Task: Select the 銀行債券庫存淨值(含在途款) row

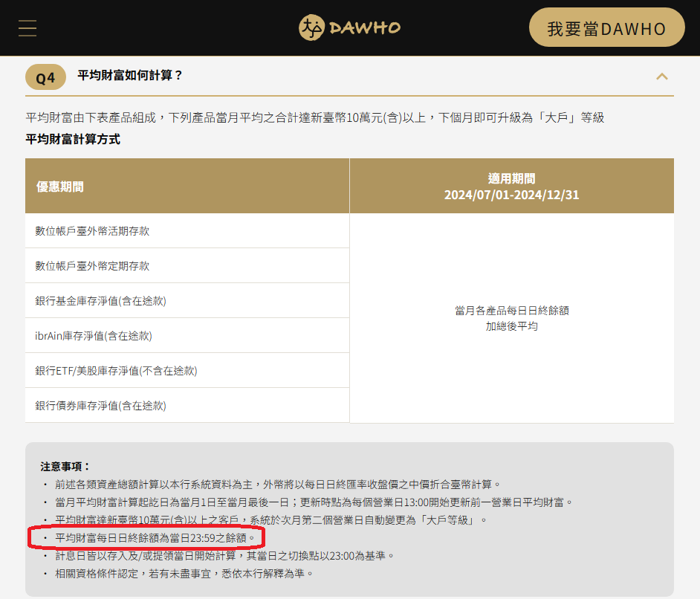Action: (x=100, y=406)
